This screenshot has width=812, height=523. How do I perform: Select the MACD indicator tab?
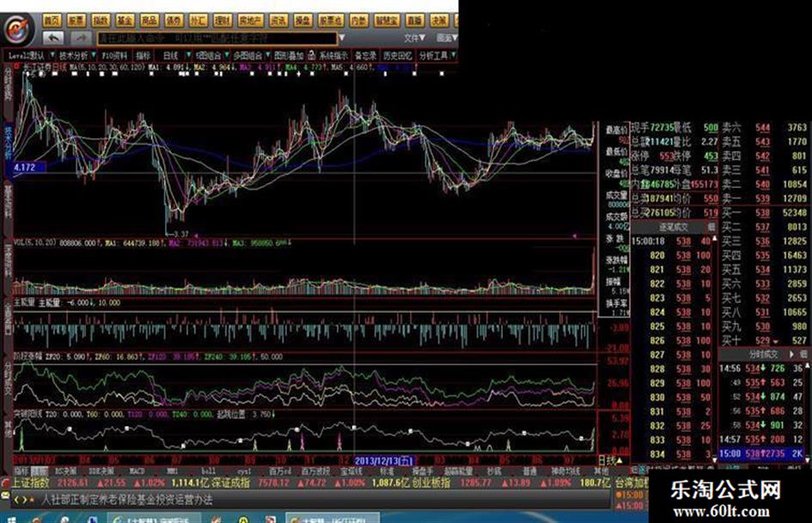click(137, 471)
